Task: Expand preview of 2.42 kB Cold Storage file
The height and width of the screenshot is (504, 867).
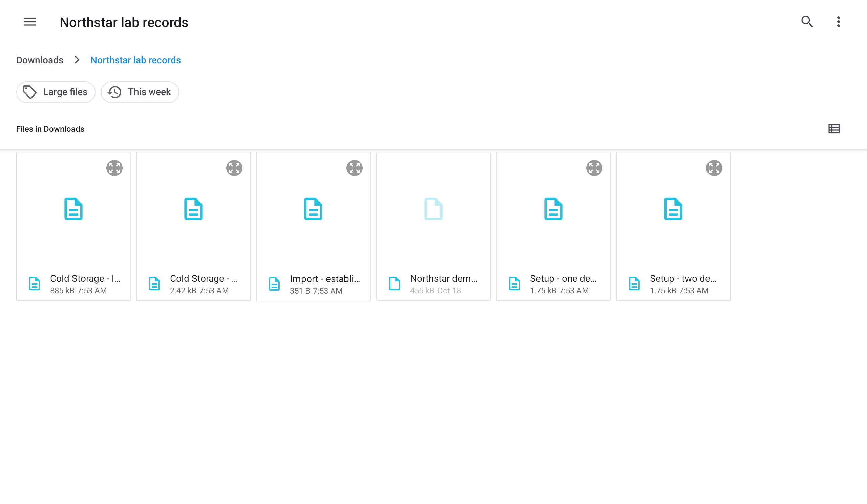Action: point(234,168)
